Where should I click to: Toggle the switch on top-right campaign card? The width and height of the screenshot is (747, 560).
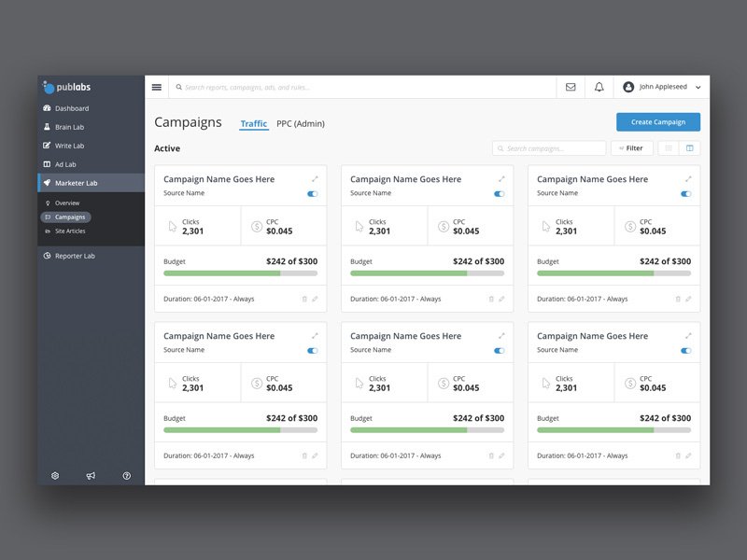click(686, 194)
